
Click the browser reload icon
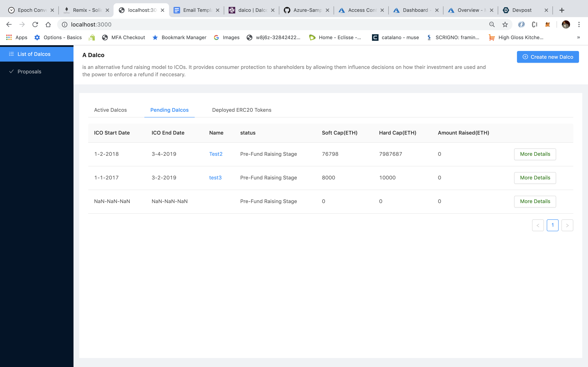tap(35, 24)
